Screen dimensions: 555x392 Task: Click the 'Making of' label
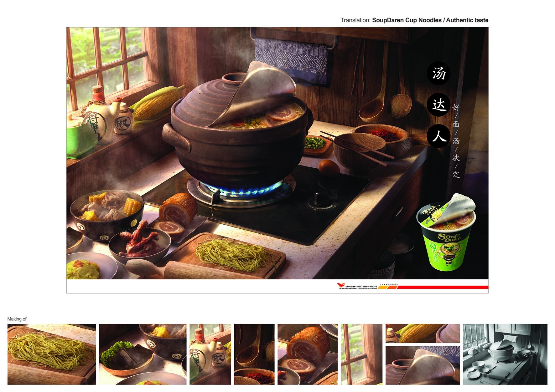pos(17,319)
